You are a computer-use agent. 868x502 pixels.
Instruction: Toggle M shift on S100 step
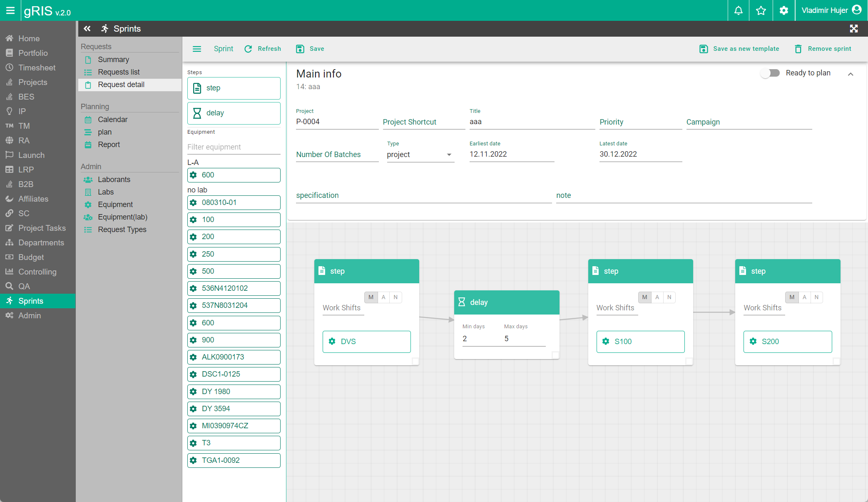(x=645, y=297)
